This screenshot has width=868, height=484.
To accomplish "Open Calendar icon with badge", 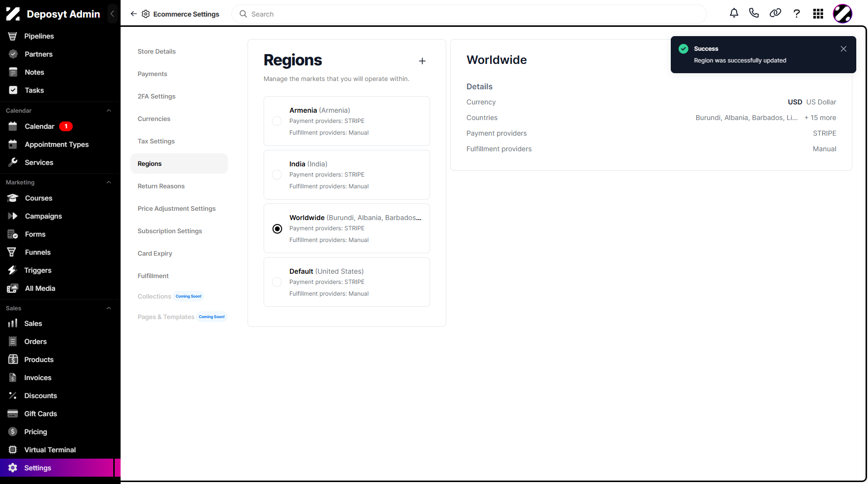I will pos(13,126).
